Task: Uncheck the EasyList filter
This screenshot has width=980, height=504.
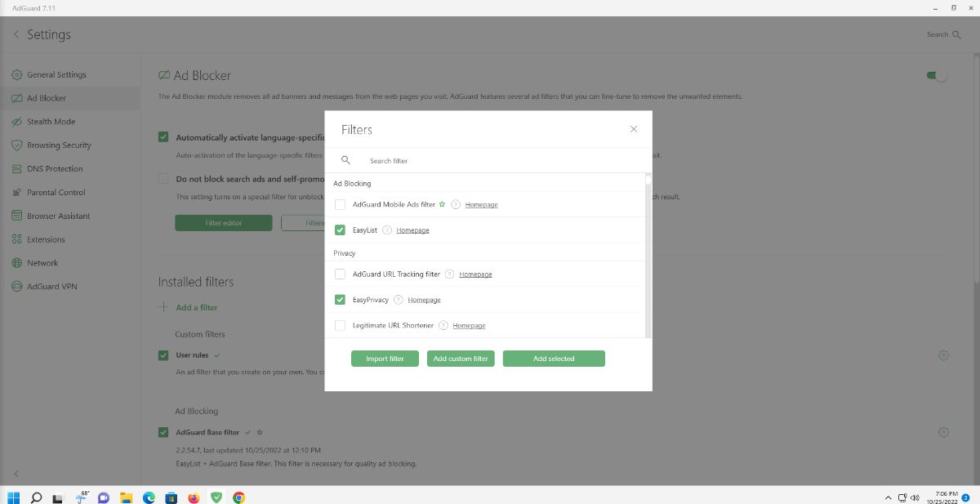Action: pyautogui.click(x=340, y=230)
